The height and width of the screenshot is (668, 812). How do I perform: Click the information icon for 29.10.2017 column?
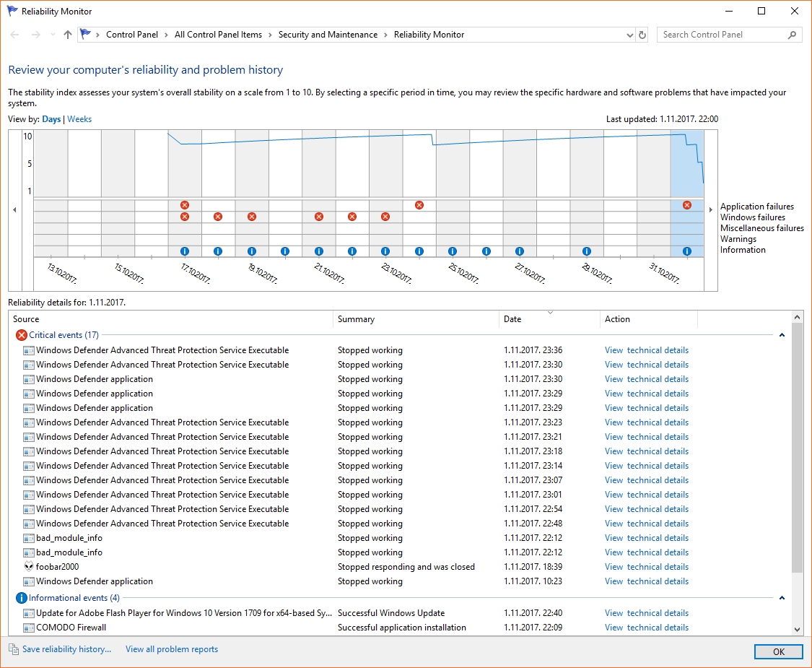587,251
